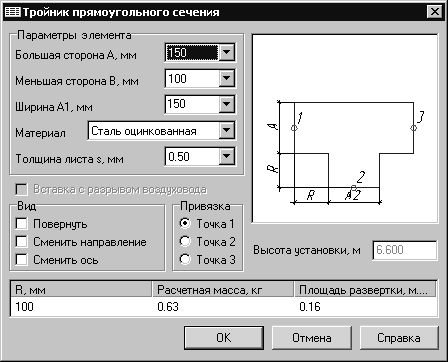This screenshot has width=448, height=362.
Task: Expand the Ширина A1 dropdown list
Action: tap(226, 104)
